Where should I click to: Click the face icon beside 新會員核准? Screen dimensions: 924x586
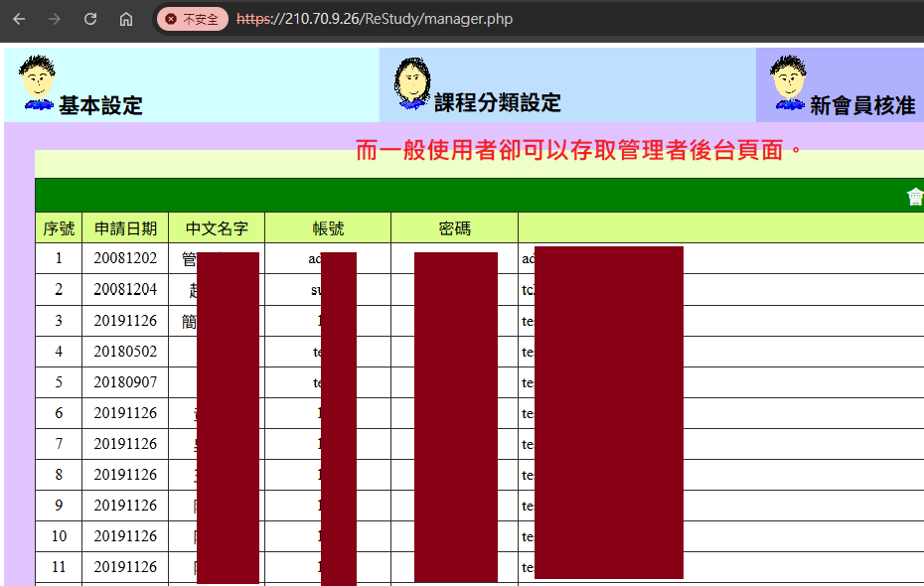788,82
